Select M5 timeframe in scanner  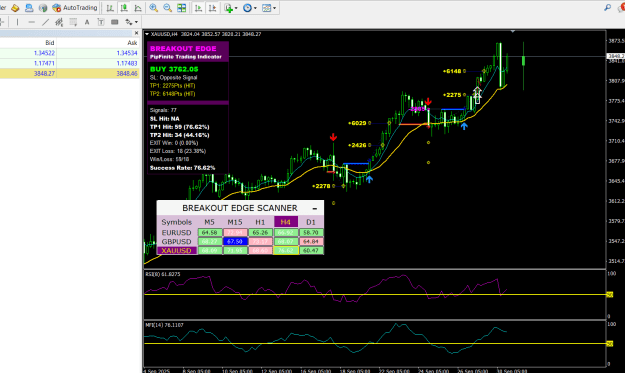pos(209,222)
